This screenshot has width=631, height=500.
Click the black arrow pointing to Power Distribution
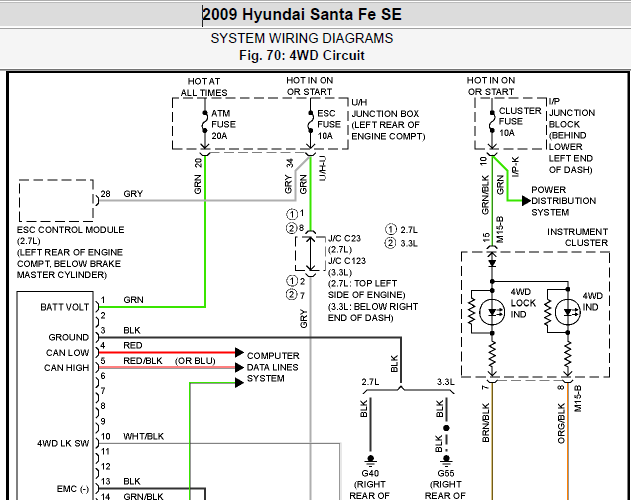click(x=526, y=200)
